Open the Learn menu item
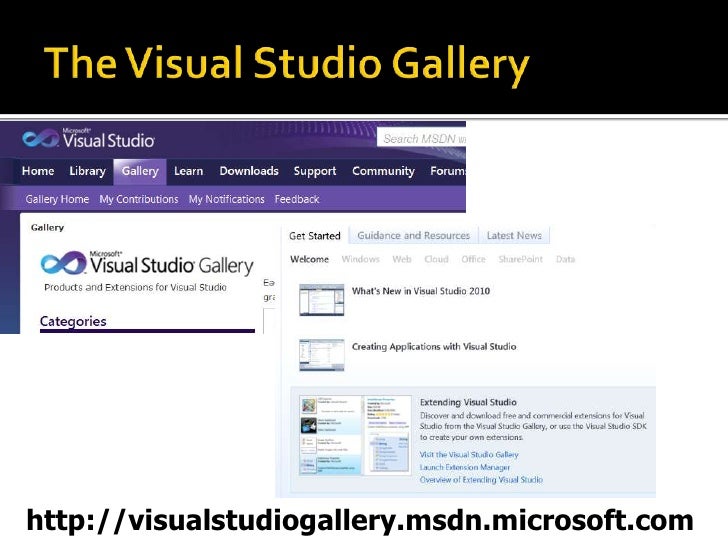728x546 pixels. pyautogui.click(x=188, y=171)
